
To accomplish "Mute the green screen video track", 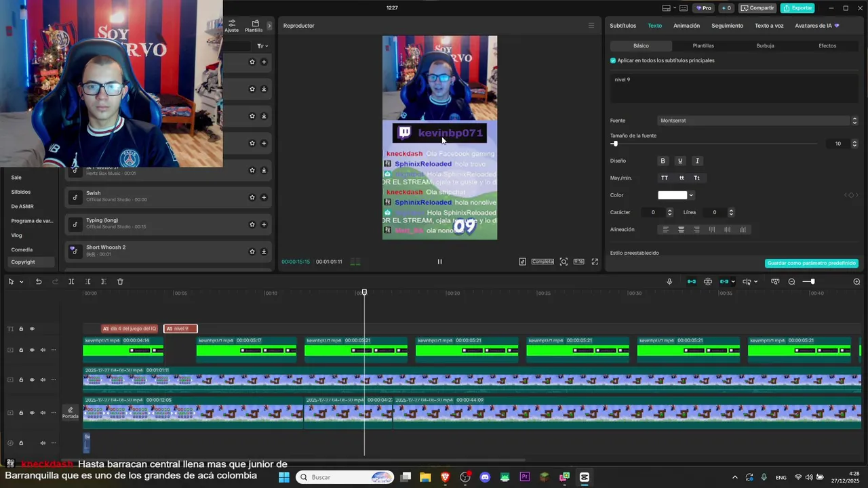I will pos(43,350).
